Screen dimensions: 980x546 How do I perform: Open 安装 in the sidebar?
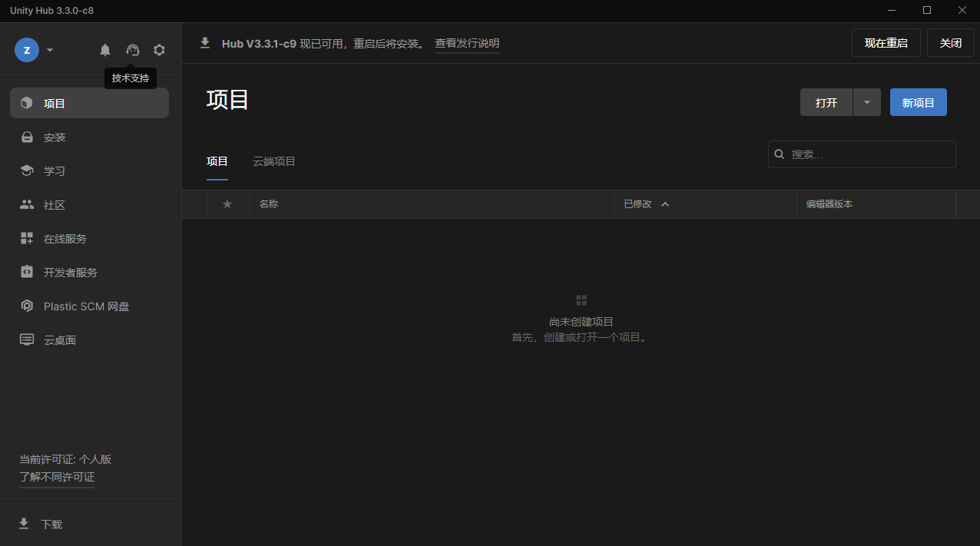point(89,137)
